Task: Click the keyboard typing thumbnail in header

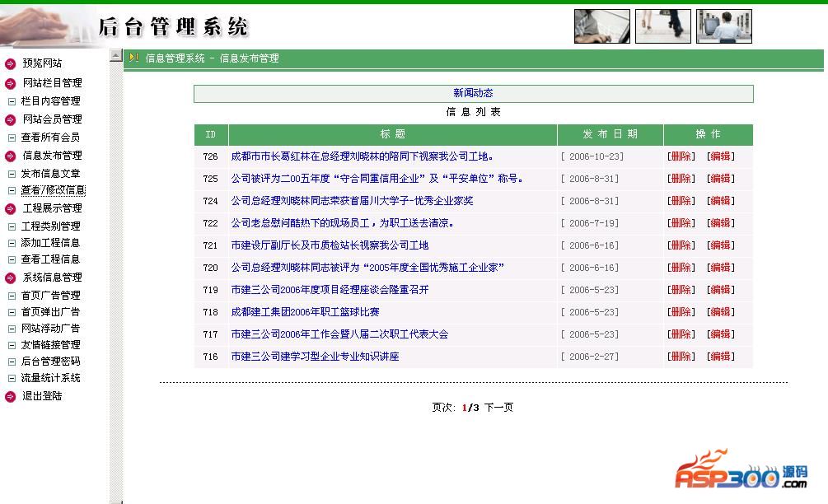Action: click(602, 26)
